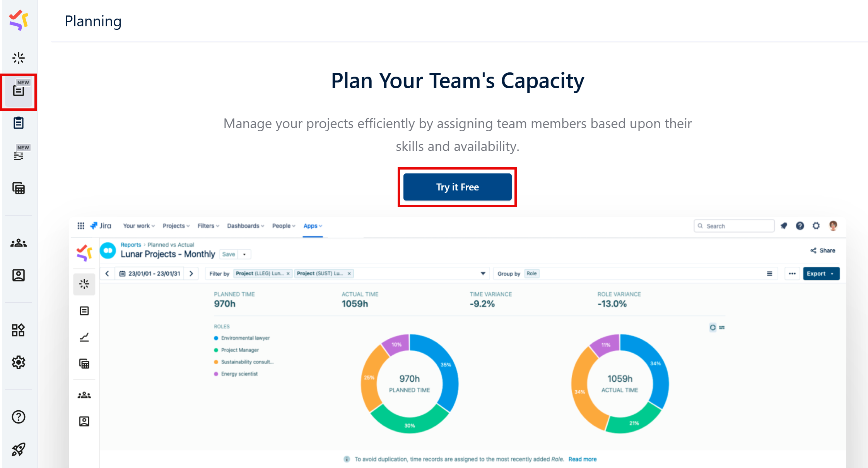Open the Teams icon in the sidebar
868x468 pixels.
coord(19,243)
